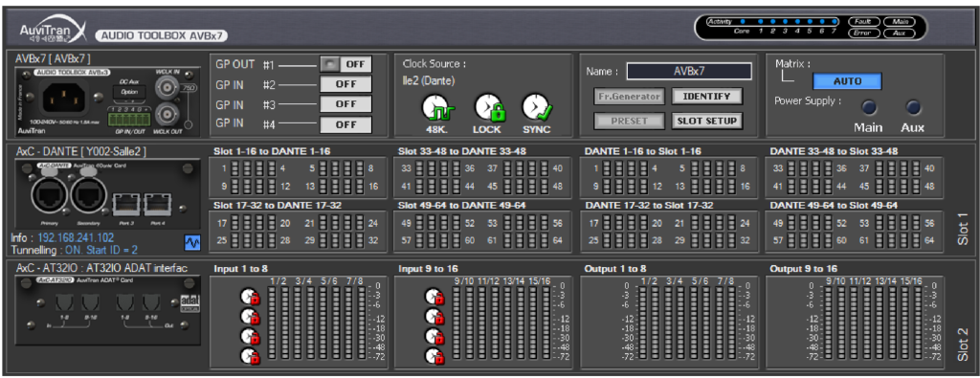Click the Main power supply LED
This screenshot has height=378, width=980.
click(x=869, y=108)
